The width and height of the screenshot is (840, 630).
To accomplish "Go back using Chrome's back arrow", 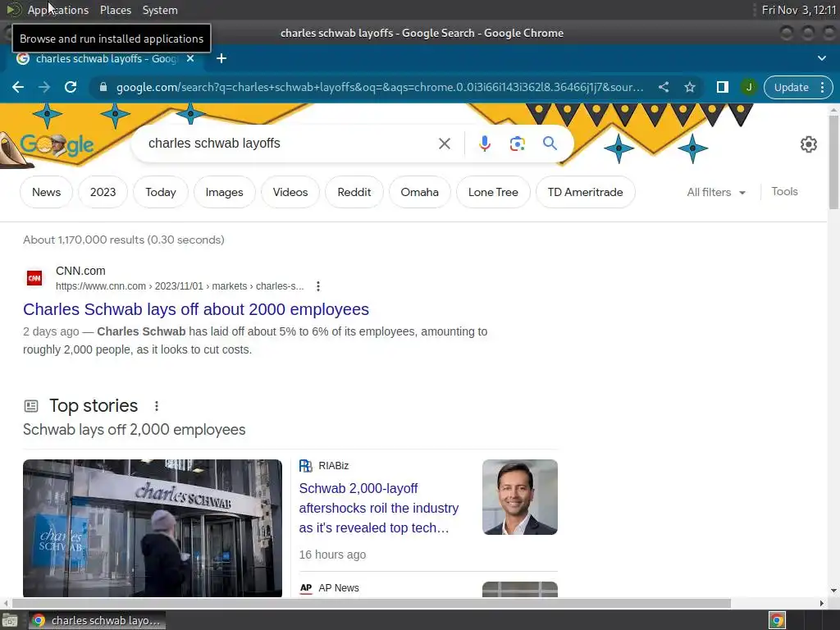I will 18,87.
